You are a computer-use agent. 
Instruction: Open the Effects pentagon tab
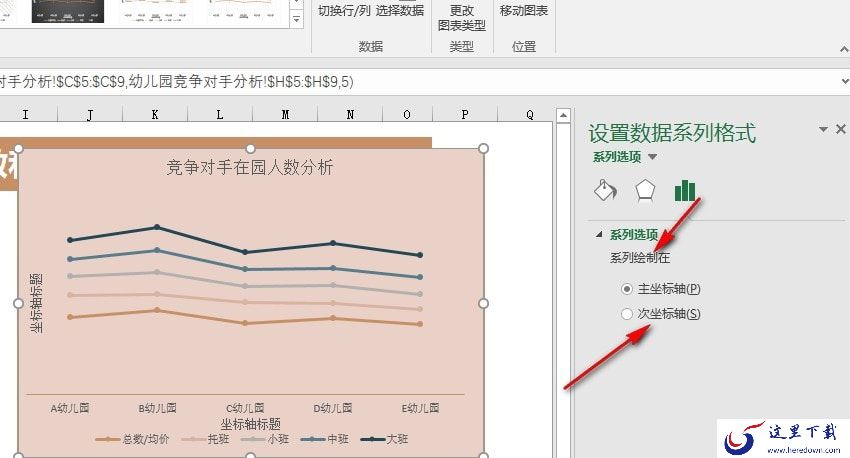tap(645, 190)
